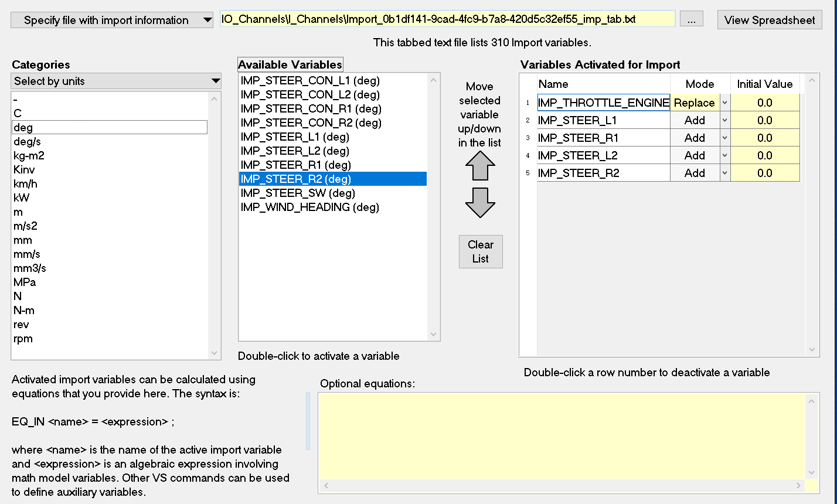Open Mode dropdown for IMP_STEER_R1 row
This screenshot has height=504, width=837.
724,138
